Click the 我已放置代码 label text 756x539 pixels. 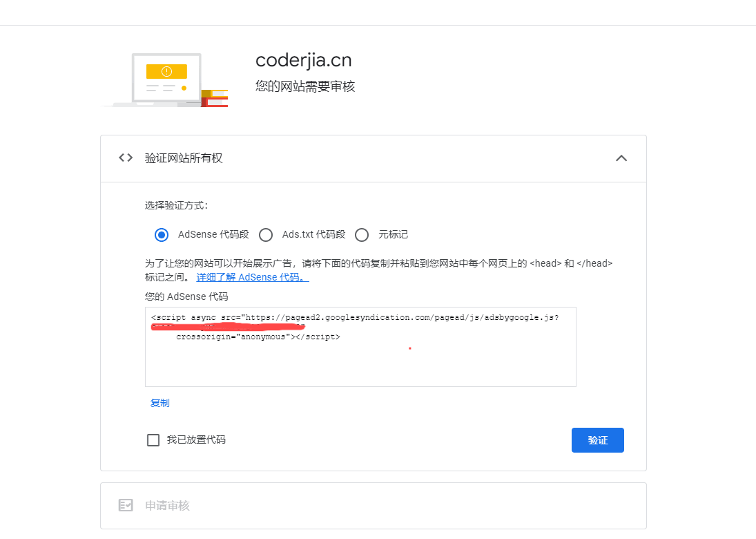[196, 439]
